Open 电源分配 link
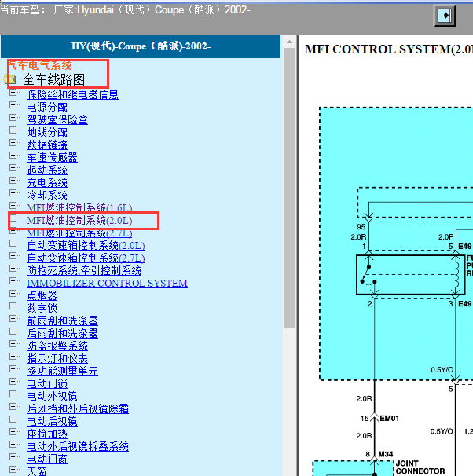This screenshot has height=476, width=473. (x=47, y=107)
